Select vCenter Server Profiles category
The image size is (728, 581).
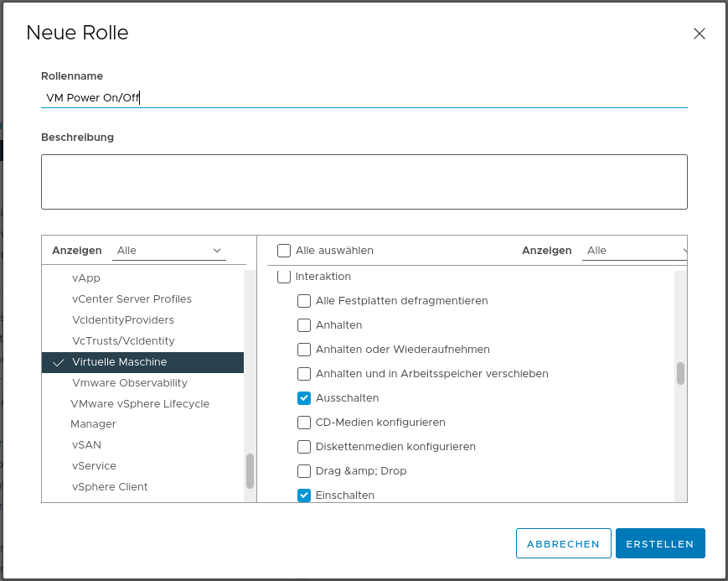(132, 299)
